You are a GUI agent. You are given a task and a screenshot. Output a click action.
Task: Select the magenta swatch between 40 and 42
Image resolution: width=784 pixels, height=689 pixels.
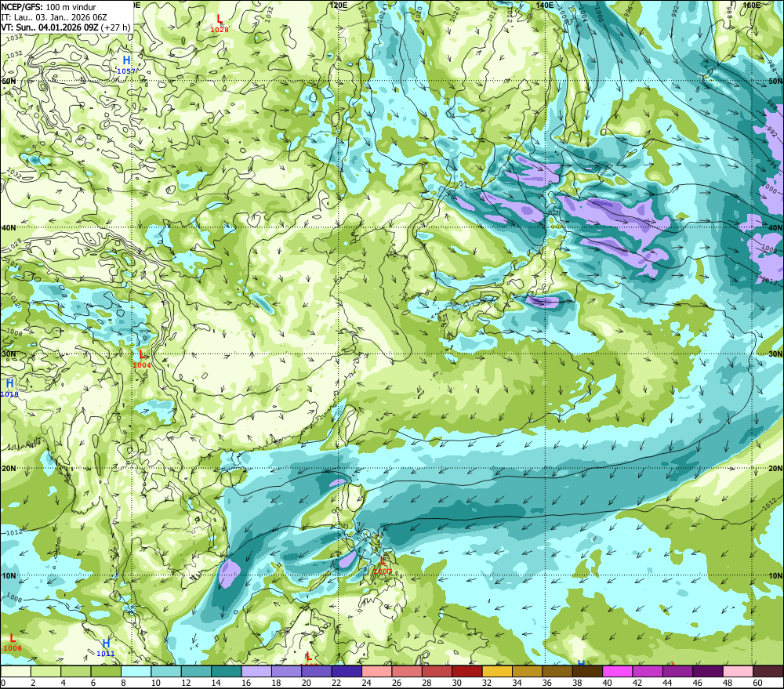coord(618,672)
